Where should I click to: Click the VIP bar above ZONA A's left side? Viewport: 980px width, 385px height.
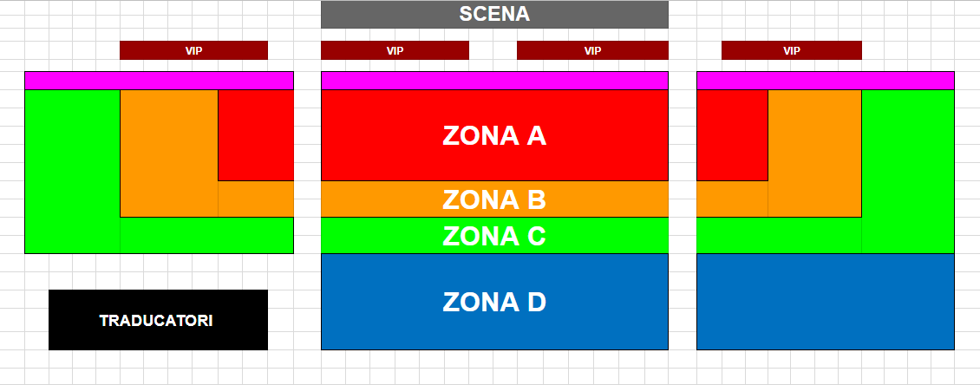click(x=395, y=50)
